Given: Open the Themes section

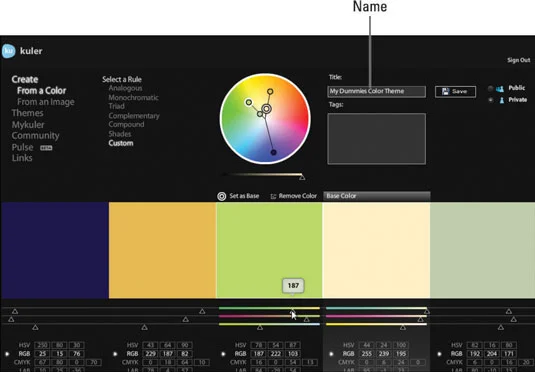Looking at the screenshot, I should click(x=27, y=113).
